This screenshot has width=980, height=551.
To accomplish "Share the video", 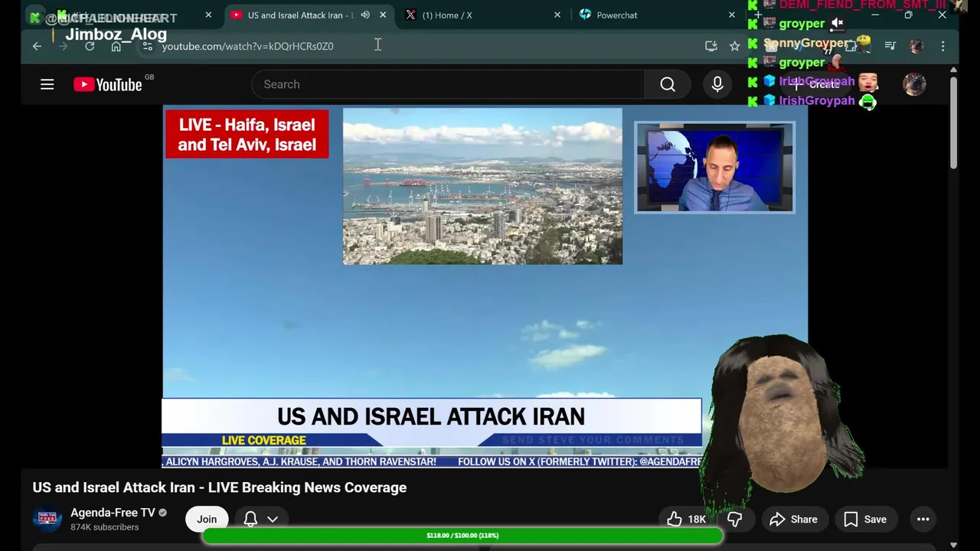I will click(x=794, y=519).
